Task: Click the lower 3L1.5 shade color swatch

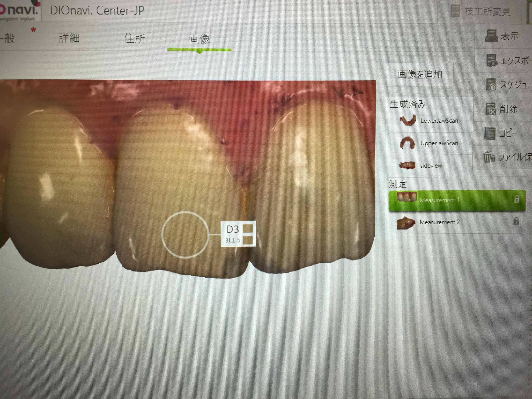Action: pyautogui.click(x=248, y=240)
